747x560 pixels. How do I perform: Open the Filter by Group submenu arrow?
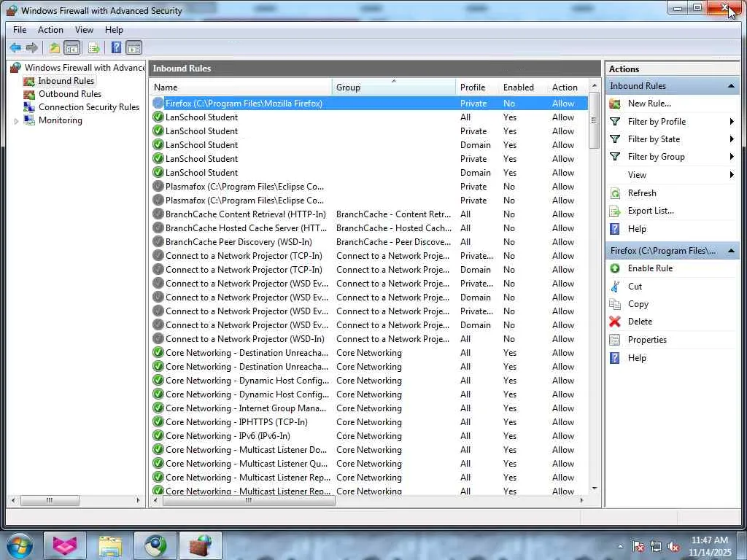(732, 157)
